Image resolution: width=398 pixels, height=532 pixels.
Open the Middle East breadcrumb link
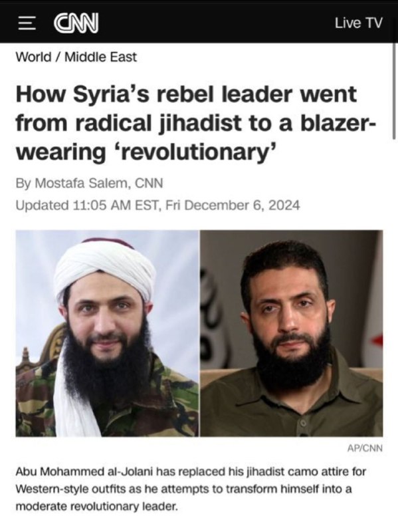point(101,57)
